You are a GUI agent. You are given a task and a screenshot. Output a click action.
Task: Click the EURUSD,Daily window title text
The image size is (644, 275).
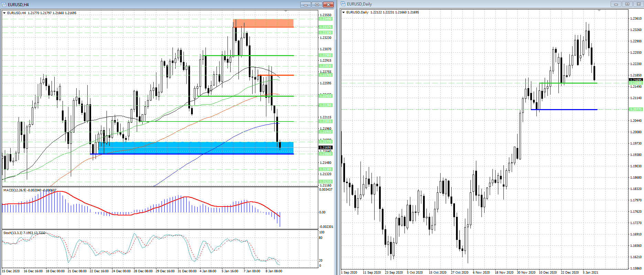[x=359, y=4]
